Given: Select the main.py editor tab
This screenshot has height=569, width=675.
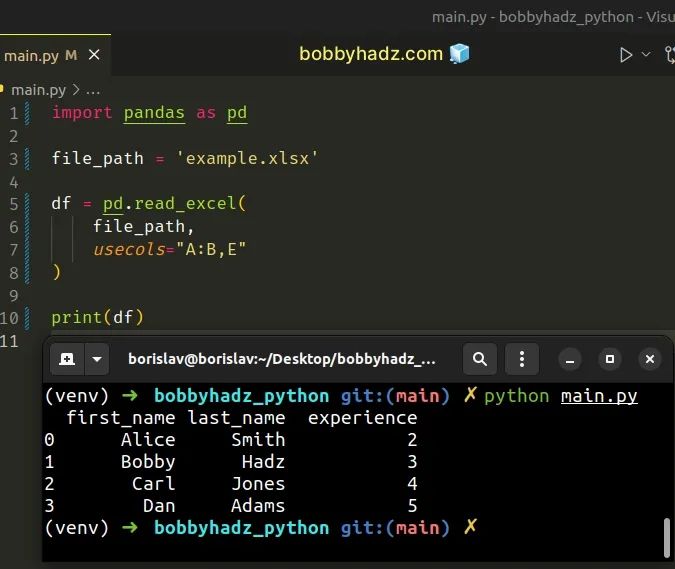Looking at the screenshot, I should pos(54,55).
